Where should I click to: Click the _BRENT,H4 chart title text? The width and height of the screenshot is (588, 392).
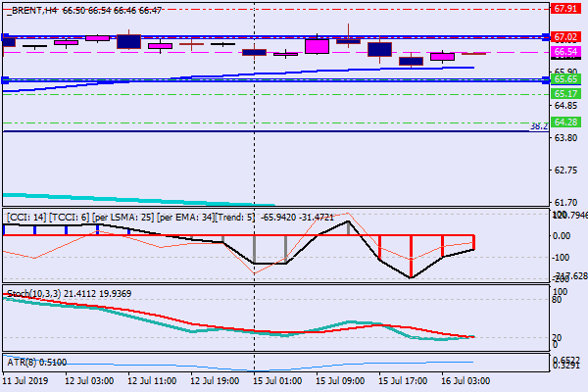[x=29, y=8]
